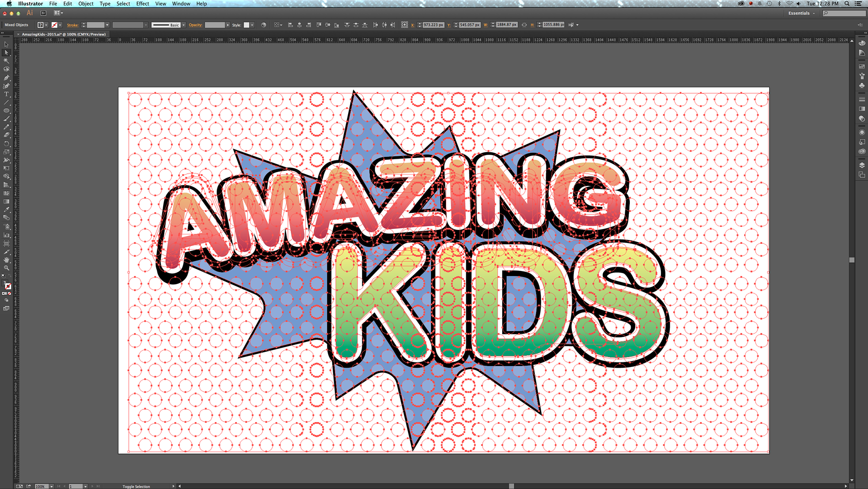Click the Opacity panel link

[195, 25]
